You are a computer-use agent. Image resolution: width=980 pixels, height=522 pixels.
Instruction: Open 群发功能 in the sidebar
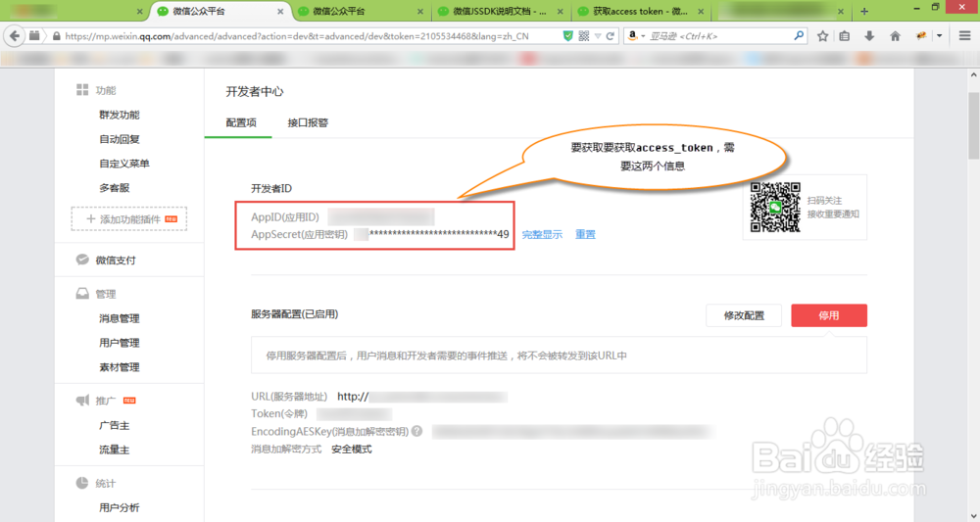[x=120, y=115]
